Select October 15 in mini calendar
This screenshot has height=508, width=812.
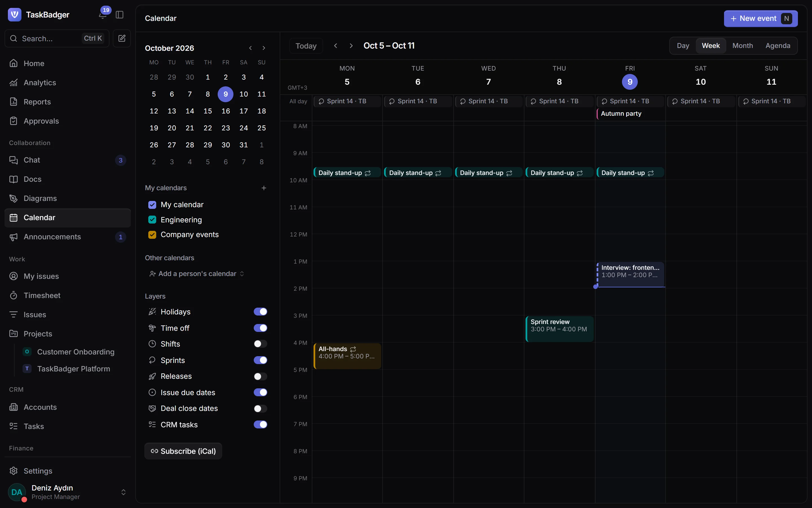tap(208, 111)
